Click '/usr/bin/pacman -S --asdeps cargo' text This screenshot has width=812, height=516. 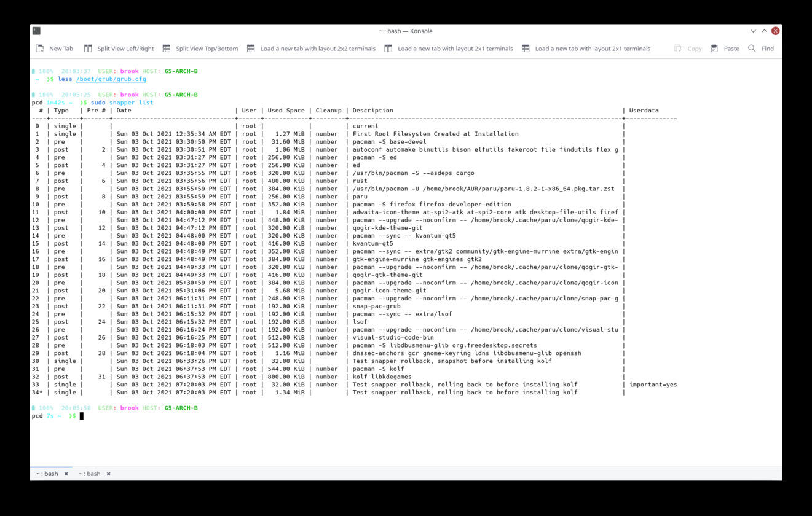tap(413, 173)
